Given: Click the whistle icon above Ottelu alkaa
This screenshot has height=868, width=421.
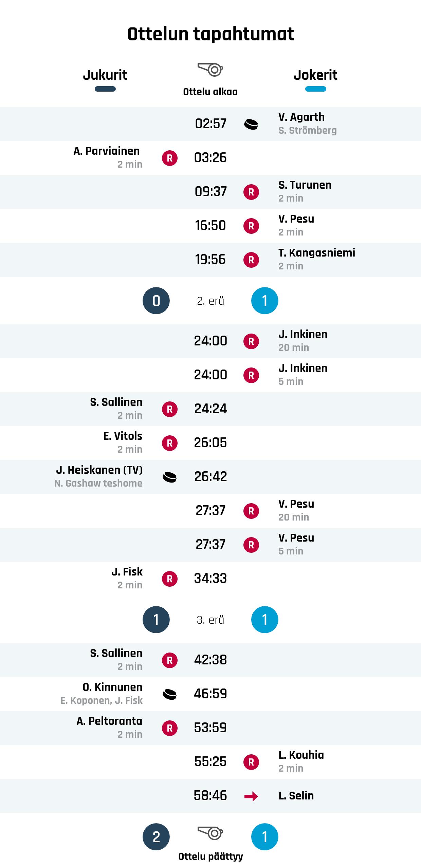Looking at the screenshot, I should (210, 70).
